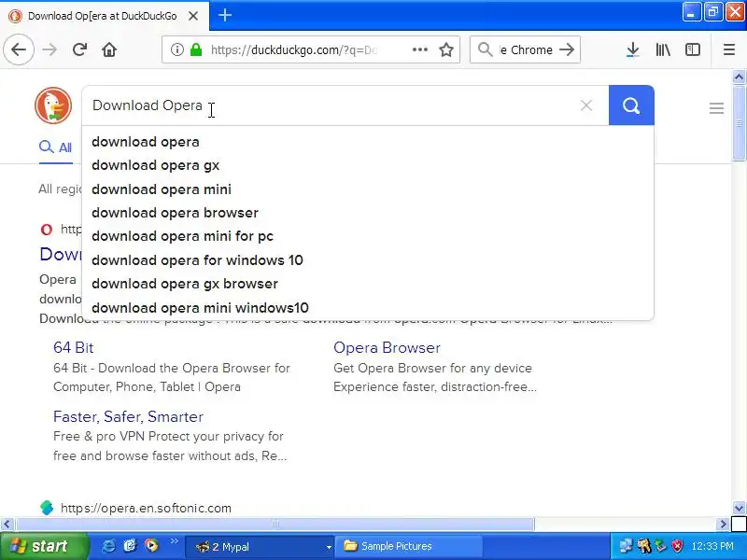Click the horizontal scrollbar right arrow

(723, 525)
